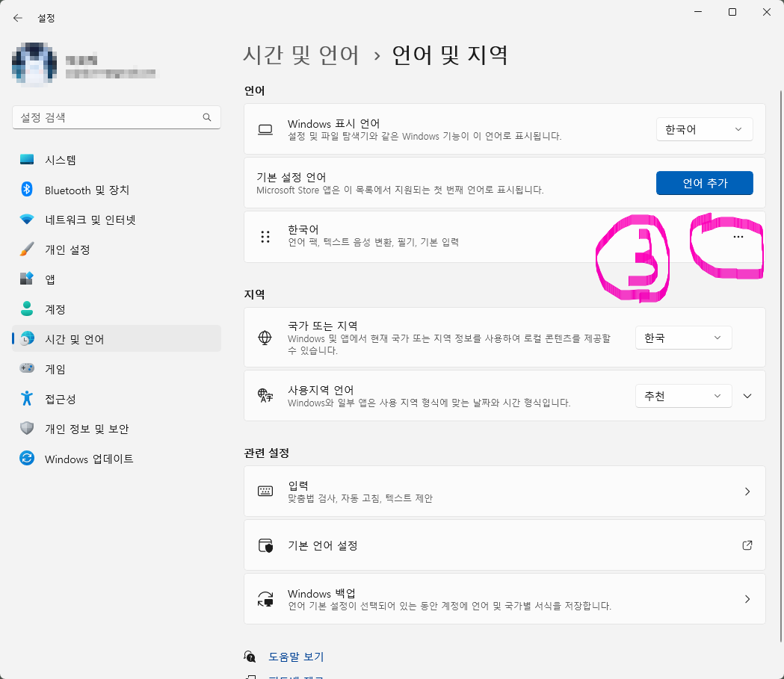Click the 접근성 accessibility icon
Viewport: 784px width, 679px height.
pos(26,398)
